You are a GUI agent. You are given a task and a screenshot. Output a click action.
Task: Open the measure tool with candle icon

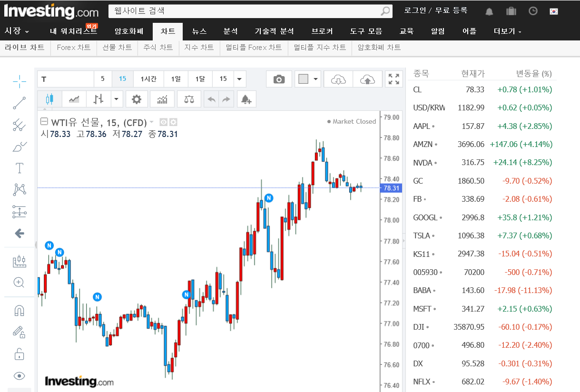pos(20,261)
